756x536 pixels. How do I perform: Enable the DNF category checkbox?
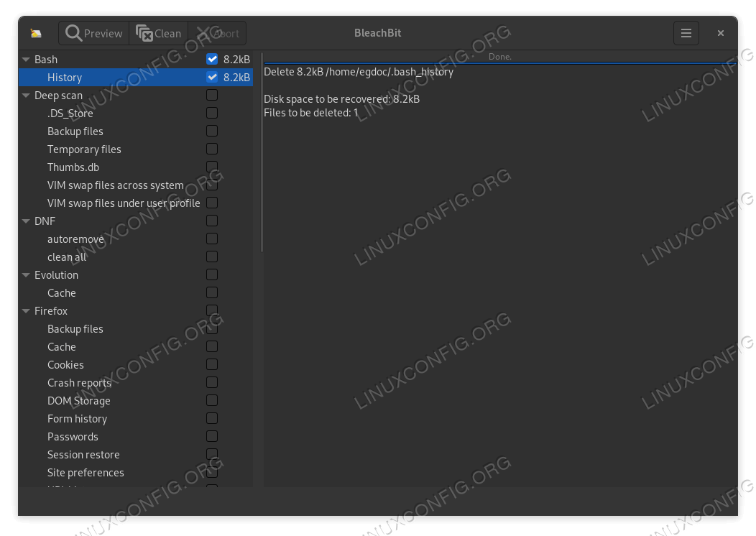coord(212,221)
